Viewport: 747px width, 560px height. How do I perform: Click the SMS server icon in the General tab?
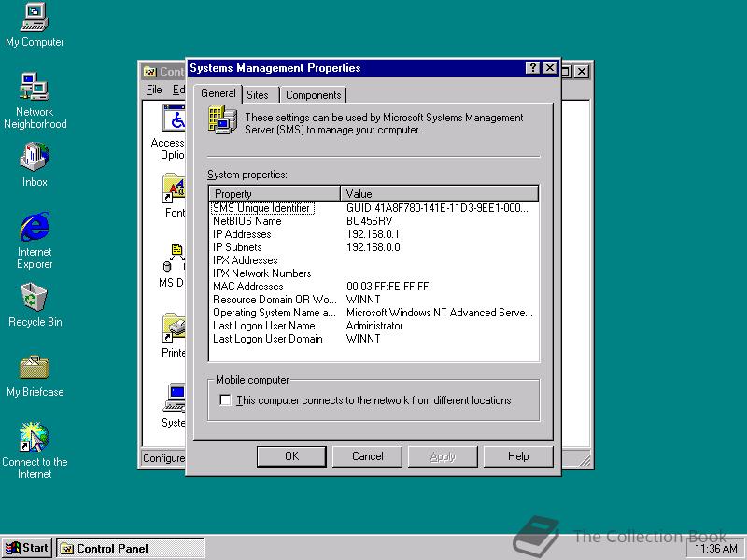[222, 119]
